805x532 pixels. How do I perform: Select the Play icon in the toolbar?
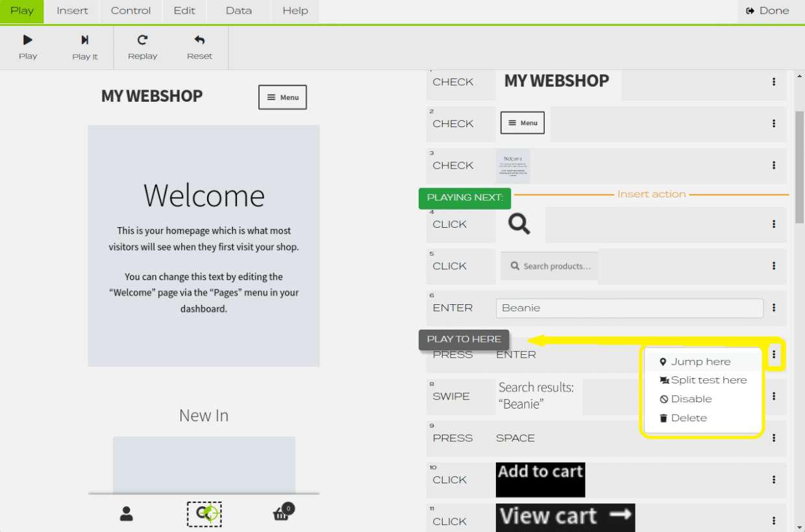click(28, 41)
